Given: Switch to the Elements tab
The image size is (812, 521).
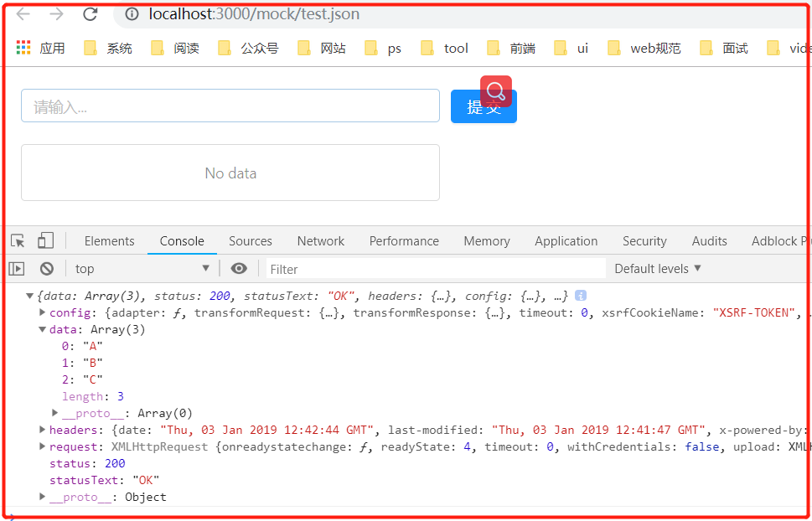Looking at the screenshot, I should [109, 241].
